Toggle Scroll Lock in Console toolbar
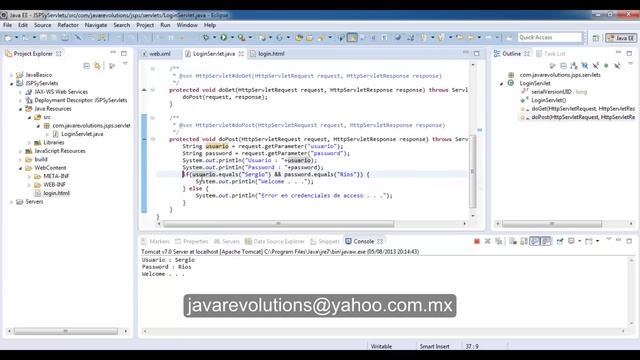The image size is (640, 360). pyautogui.click(x=524, y=241)
